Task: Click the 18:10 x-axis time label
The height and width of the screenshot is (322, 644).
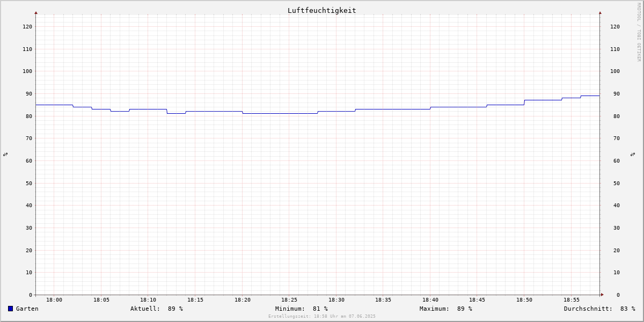Action: pos(148,300)
